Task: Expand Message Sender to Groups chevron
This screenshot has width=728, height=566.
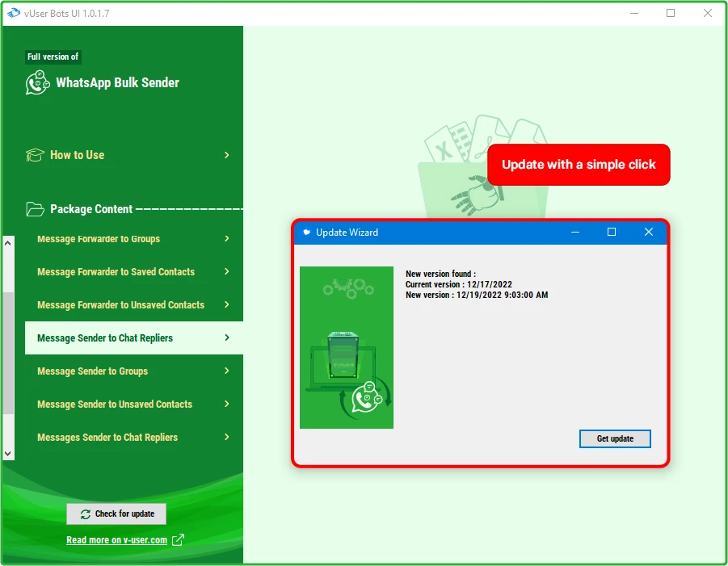Action: (226, 371)
